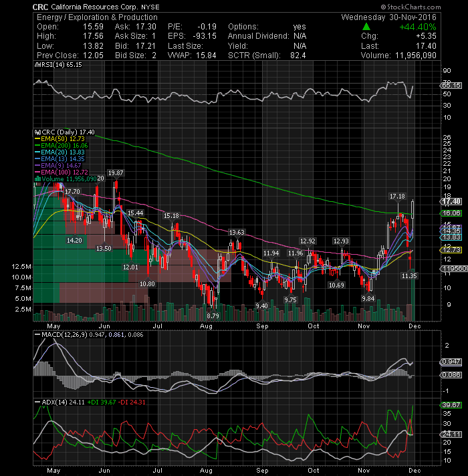
Task: Click the Annual Dividend label
Action: 259,36
